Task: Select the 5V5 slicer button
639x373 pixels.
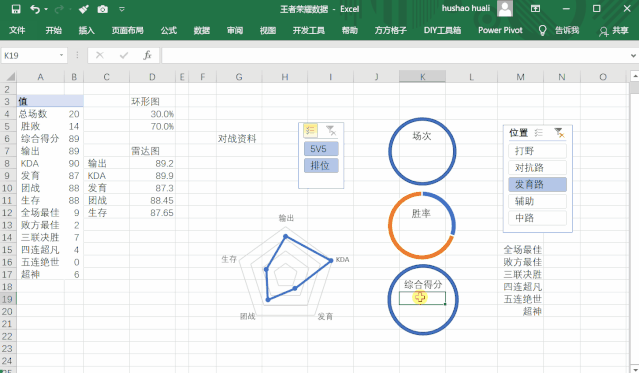Action: (321, 149)
